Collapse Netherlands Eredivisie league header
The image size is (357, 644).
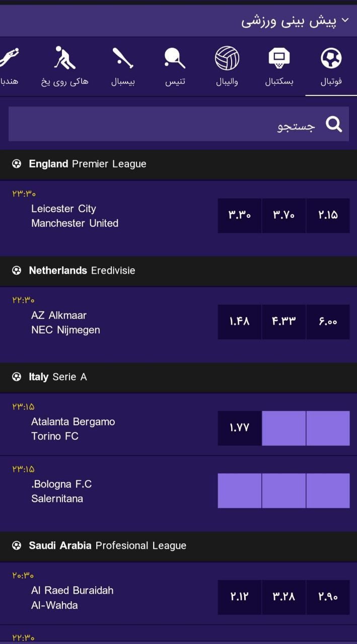[178, 271]
